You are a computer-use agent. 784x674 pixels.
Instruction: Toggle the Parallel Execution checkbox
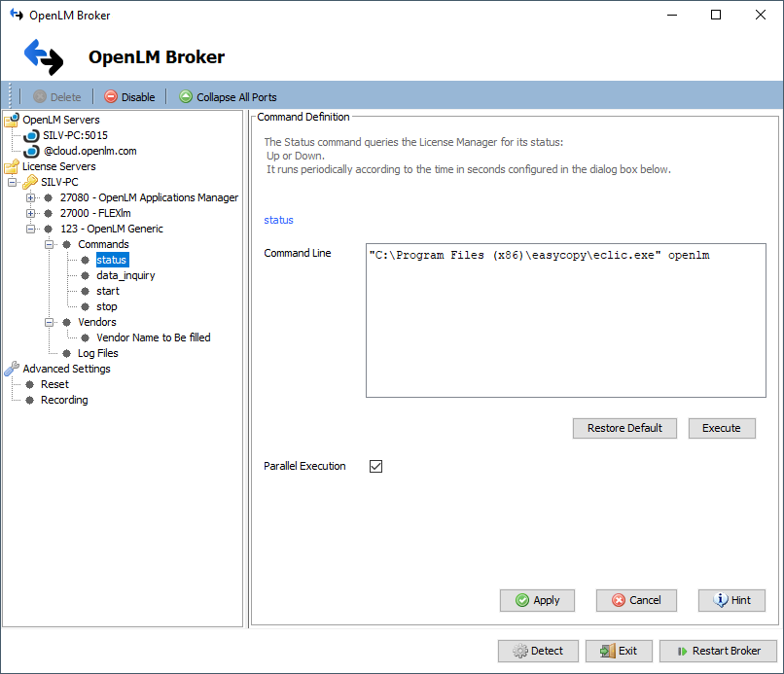(376, 467)
